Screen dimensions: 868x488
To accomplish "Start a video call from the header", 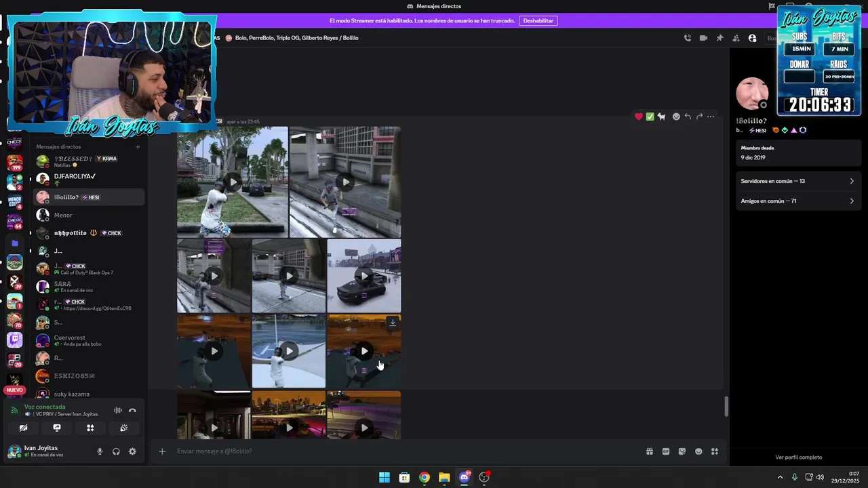I will point(703,38).
